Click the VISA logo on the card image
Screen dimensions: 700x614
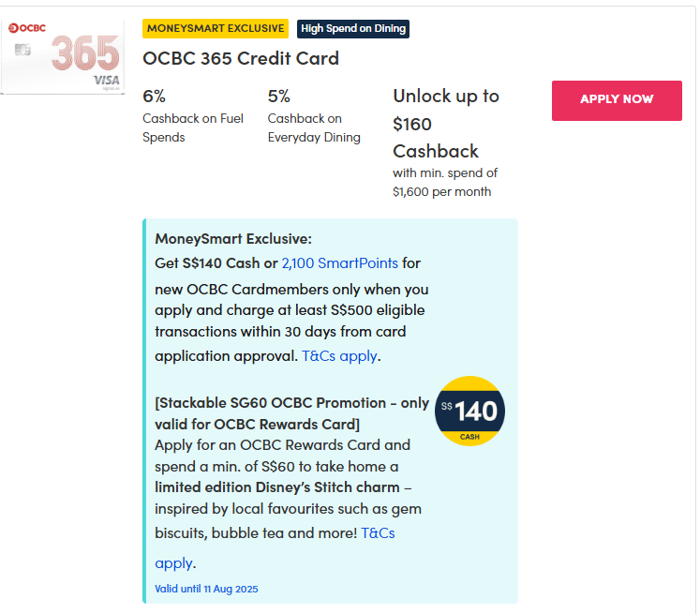click(106, 82)
